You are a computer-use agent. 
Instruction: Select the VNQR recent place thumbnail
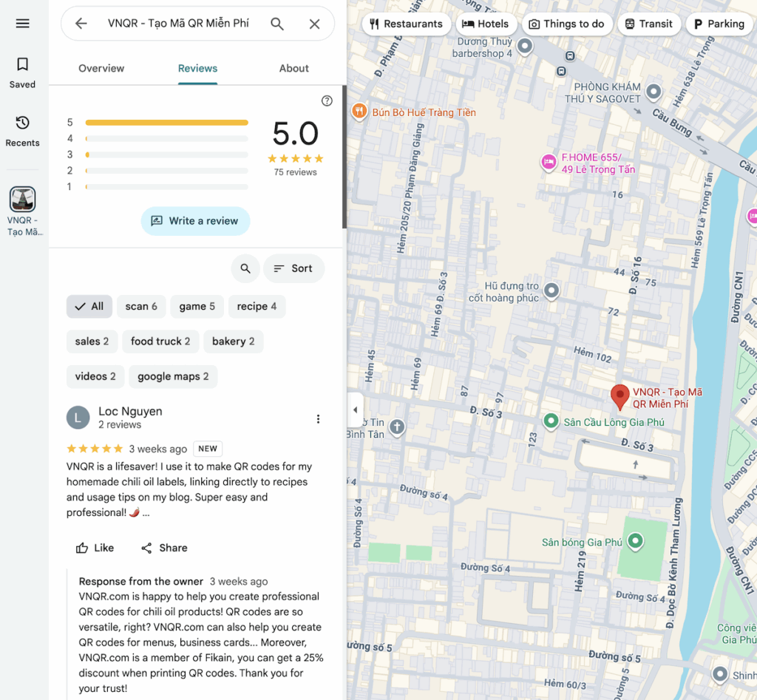point(23,199)
